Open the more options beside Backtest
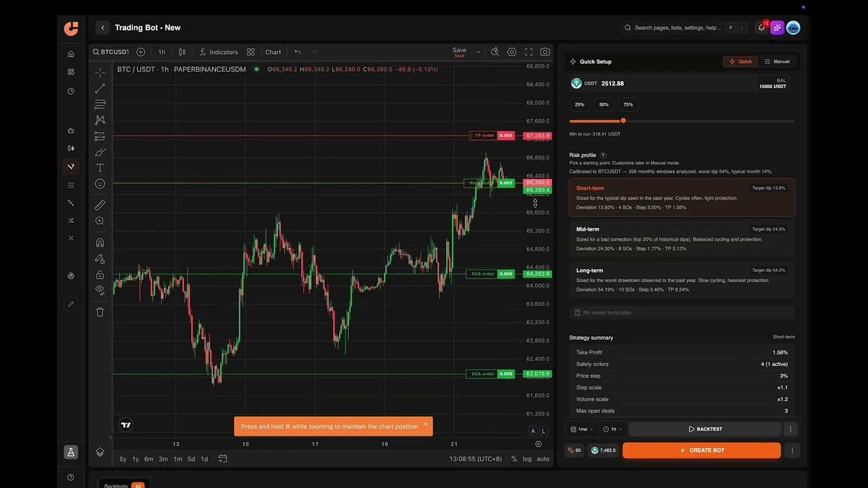 click(x=790, y=429)
